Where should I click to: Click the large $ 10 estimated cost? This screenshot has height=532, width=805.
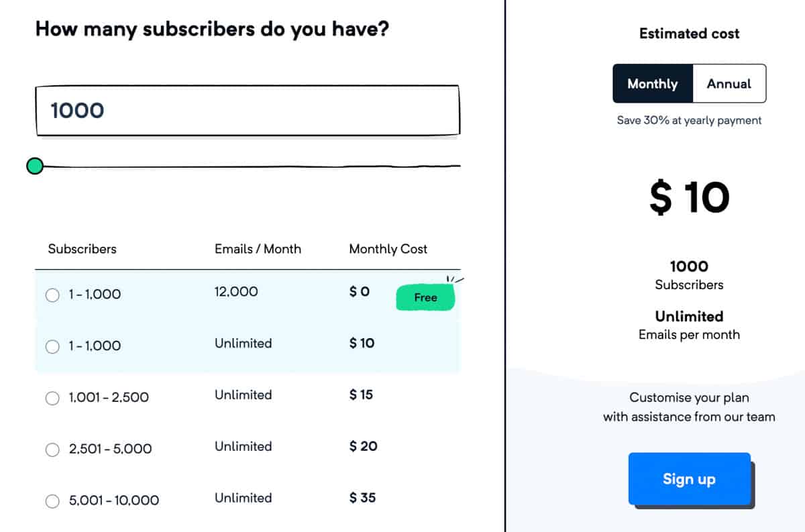(689, 197)
